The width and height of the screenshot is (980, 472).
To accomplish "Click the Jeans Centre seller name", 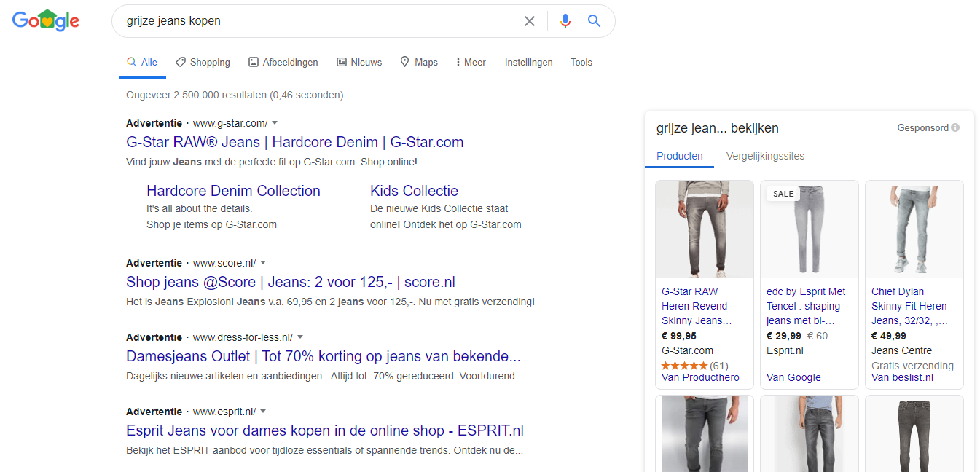I will pos(901,350).
